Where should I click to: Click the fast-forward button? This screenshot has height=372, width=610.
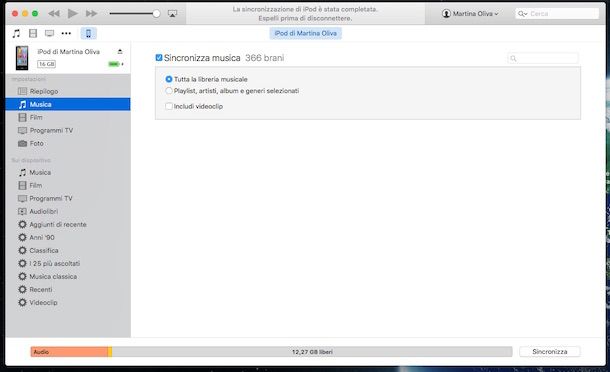91,14
